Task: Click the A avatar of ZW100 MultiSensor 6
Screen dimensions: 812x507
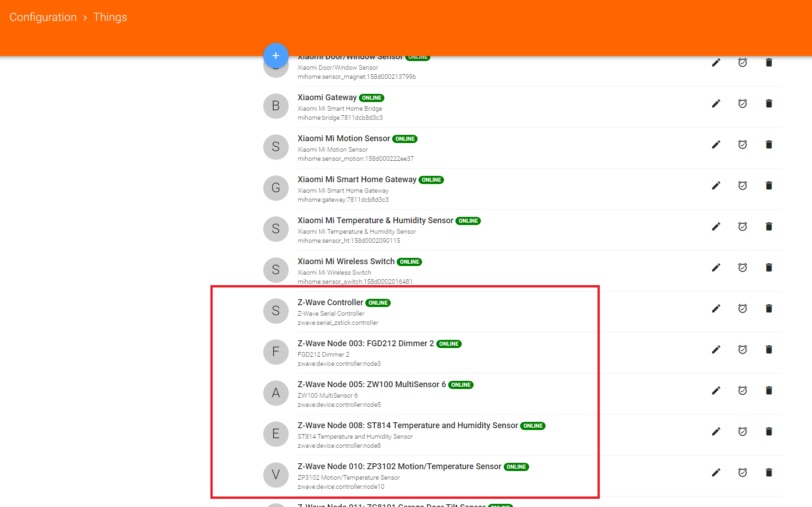Action: (x=276, y=393)
